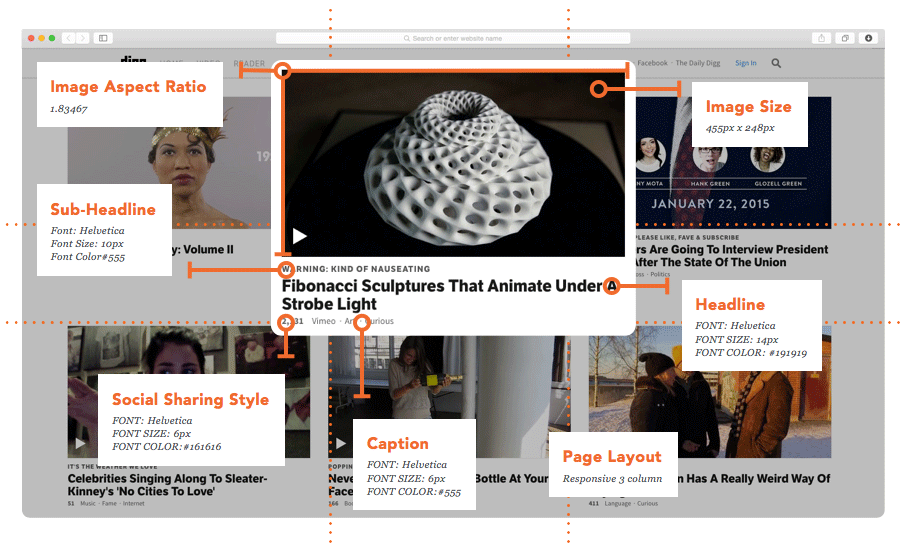Open the Facebook link in the header
The height and width of the screenshot is (547, 907).
652,63
